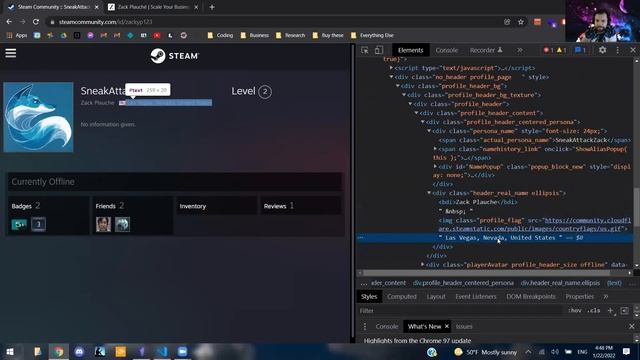Collapse the header_real_name ellipsis div

pyautogui.click(x=429, y=193)
